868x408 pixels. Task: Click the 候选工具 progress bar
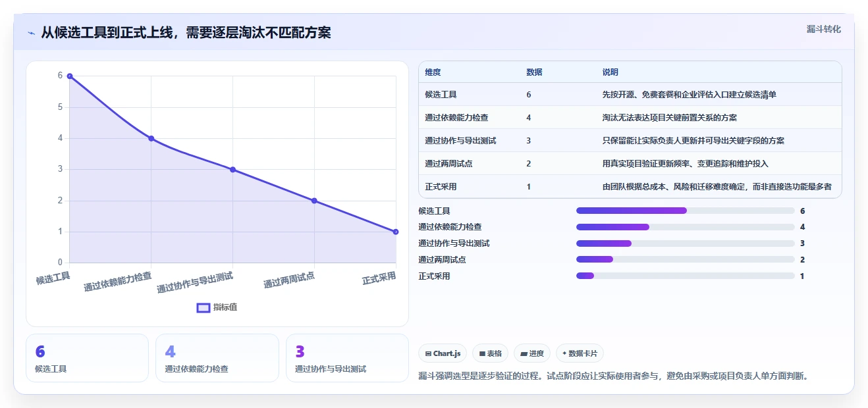click(686, 211)
